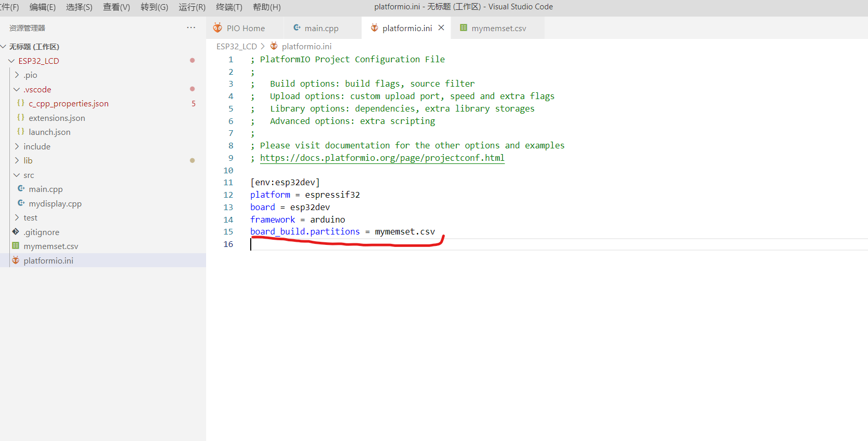Open extensions.json in the explorer
The width and height of the screenshot is (868, 441).
click(57, 118)
